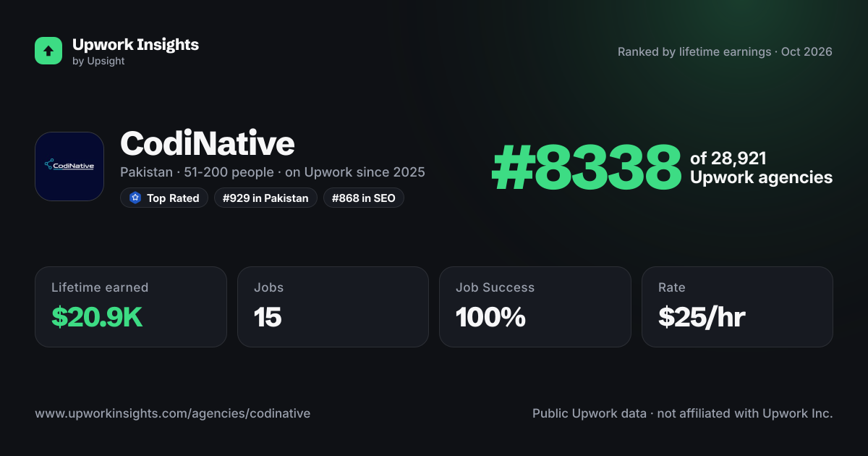Click the $20.9K green earnings value
The image size is (868, 456).
97,317
